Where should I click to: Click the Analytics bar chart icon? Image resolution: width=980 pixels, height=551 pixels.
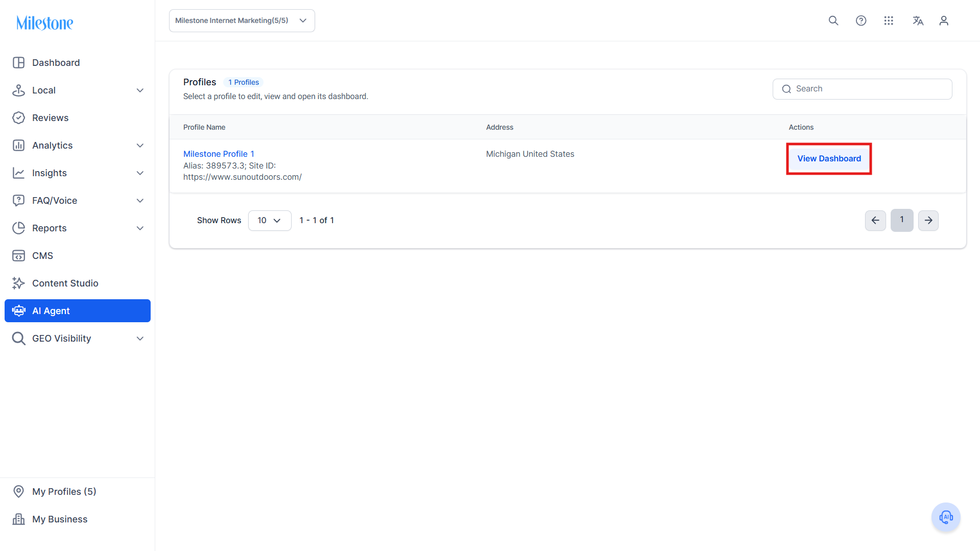pos(19,146)
